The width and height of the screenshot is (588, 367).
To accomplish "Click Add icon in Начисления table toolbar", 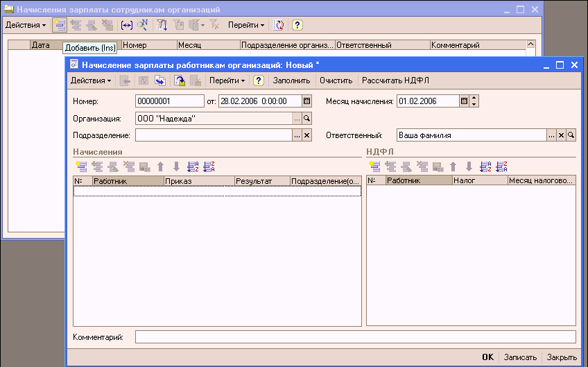I will click(81, 167).
